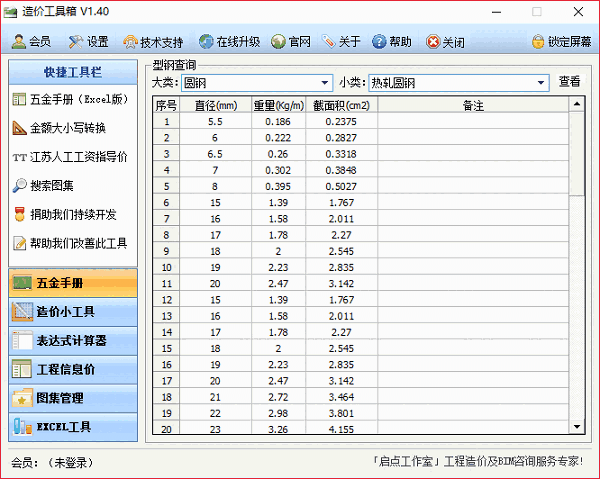Screen dimensions: 600x479
Task: Open the 官网 website icon
Action: [x=278, y=41]
